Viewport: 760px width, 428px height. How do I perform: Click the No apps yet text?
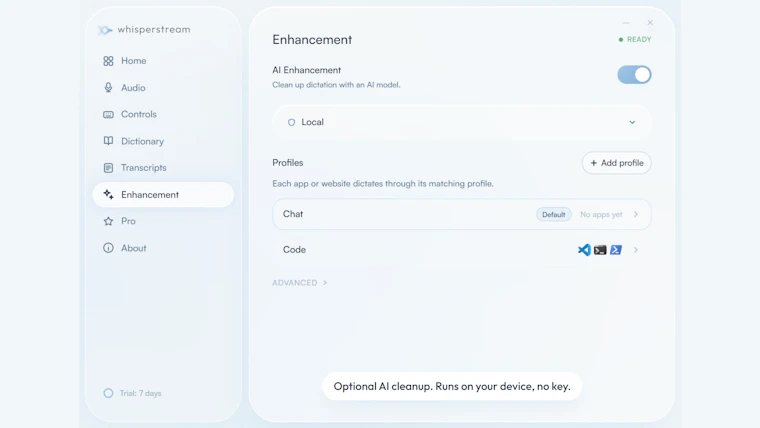pyautogui.click(x=601, y=214)
